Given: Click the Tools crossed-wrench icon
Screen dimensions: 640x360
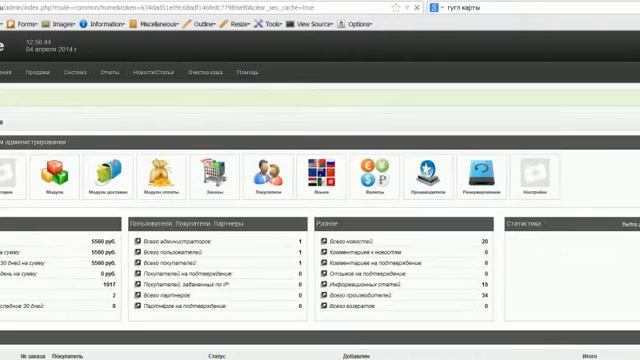Looking at the screenshot, I should click(x=258, y=24).
